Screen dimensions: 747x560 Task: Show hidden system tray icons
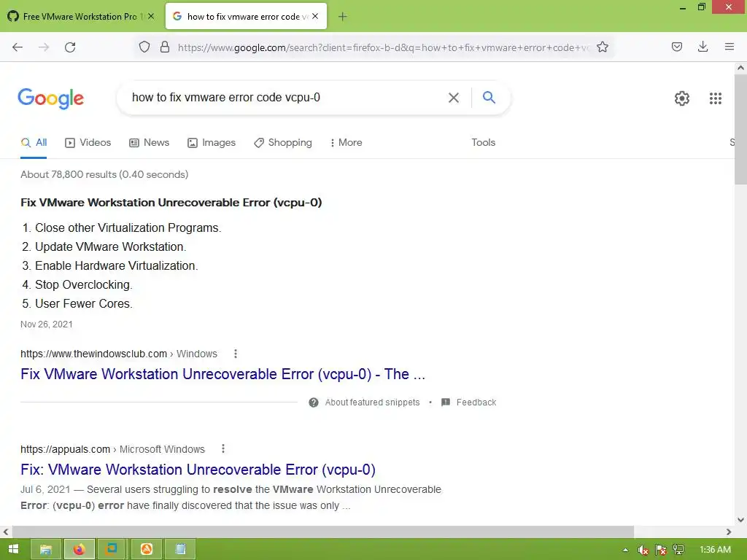point(625,550)
